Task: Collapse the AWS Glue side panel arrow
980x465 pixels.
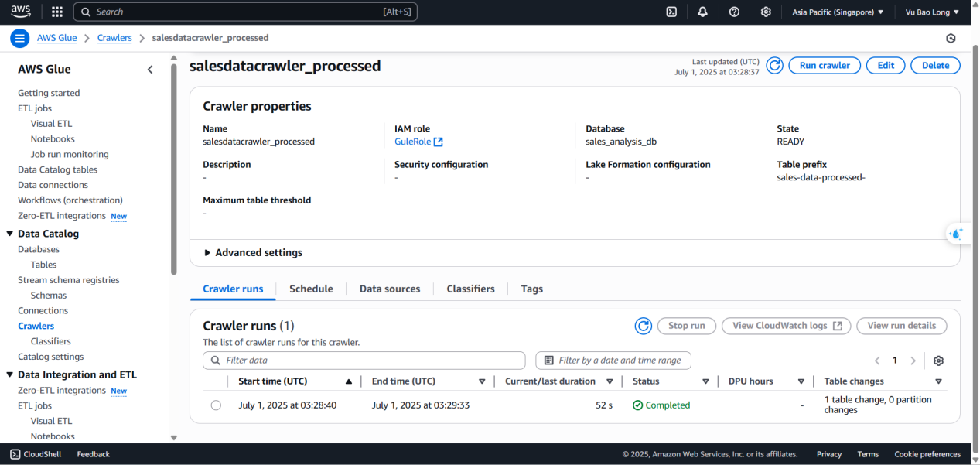Action: [150, 70]
